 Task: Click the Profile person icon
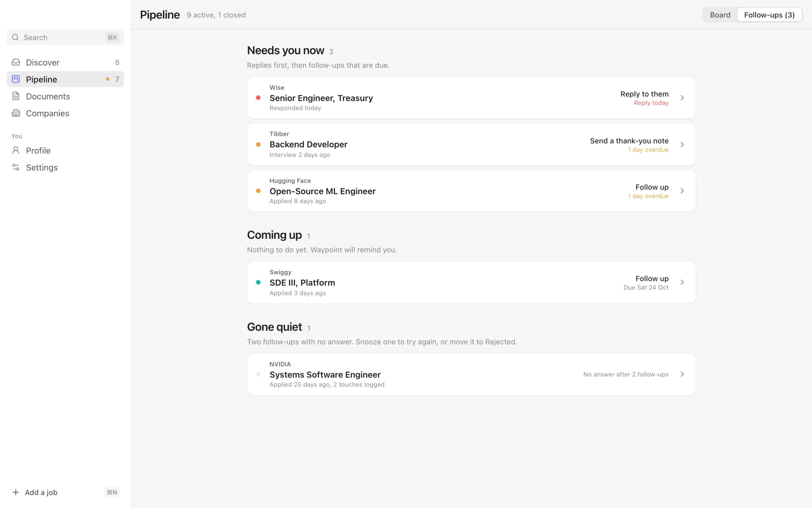[x=16, y=150]
